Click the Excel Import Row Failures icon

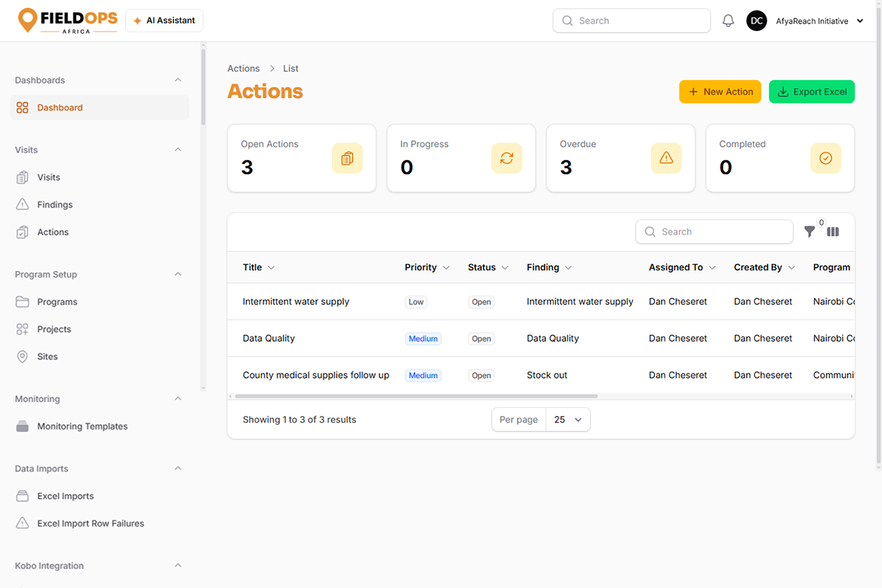tap(23, 523)
